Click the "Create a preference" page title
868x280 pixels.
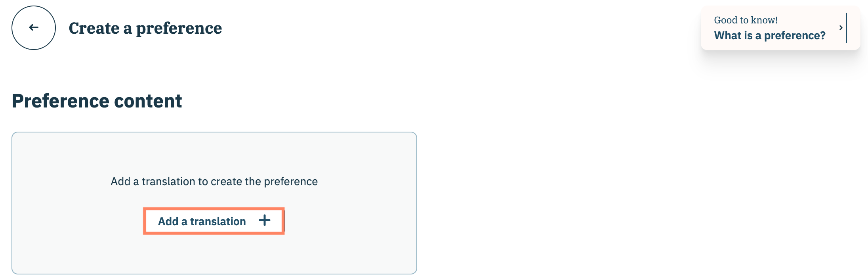[145, 28]
